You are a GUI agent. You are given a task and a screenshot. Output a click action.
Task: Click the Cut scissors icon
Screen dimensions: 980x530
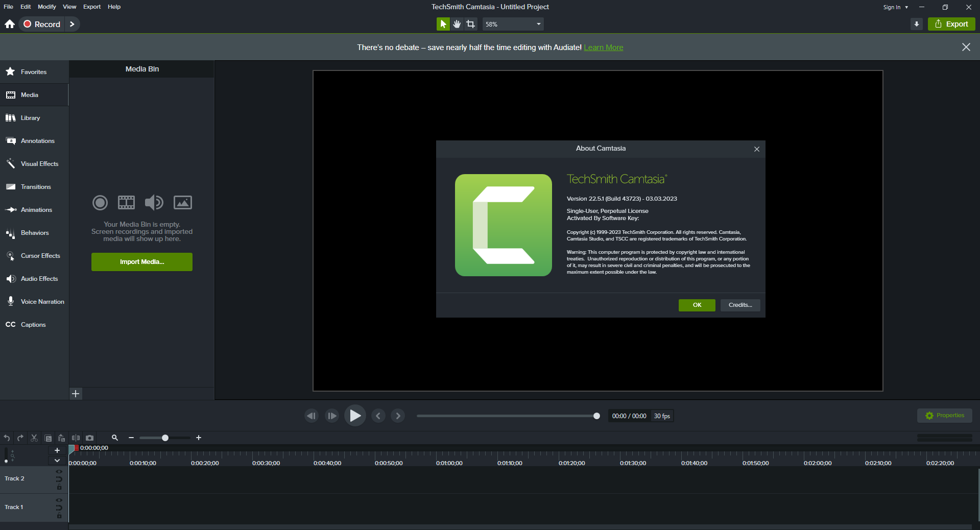tap(34, 438)
